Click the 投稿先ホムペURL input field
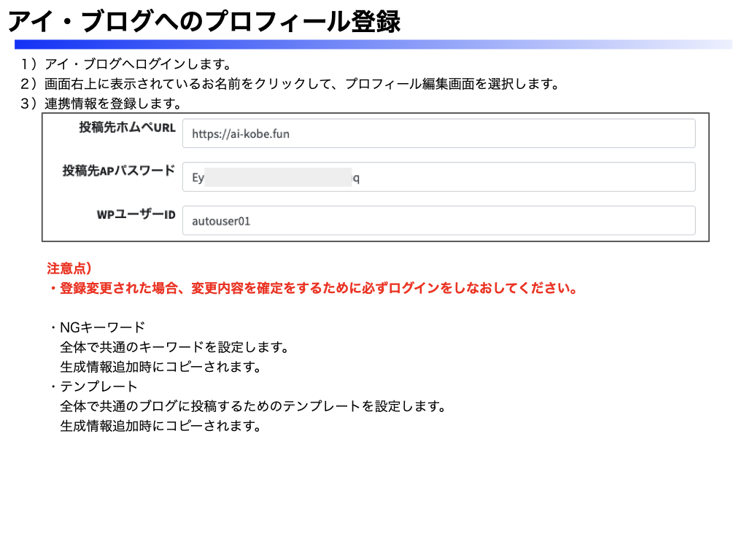The image size is (747, 560). pyautogui.click(x=438, y=133)
